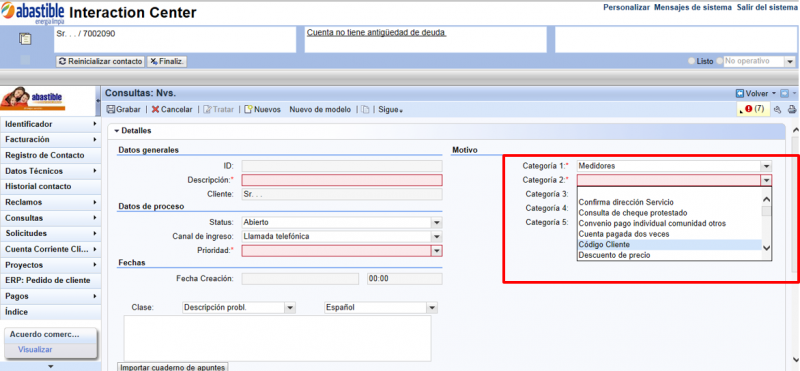Screen dimensions: 800x371
Task: Click the Grabar save icon
Action: [111, 109]
